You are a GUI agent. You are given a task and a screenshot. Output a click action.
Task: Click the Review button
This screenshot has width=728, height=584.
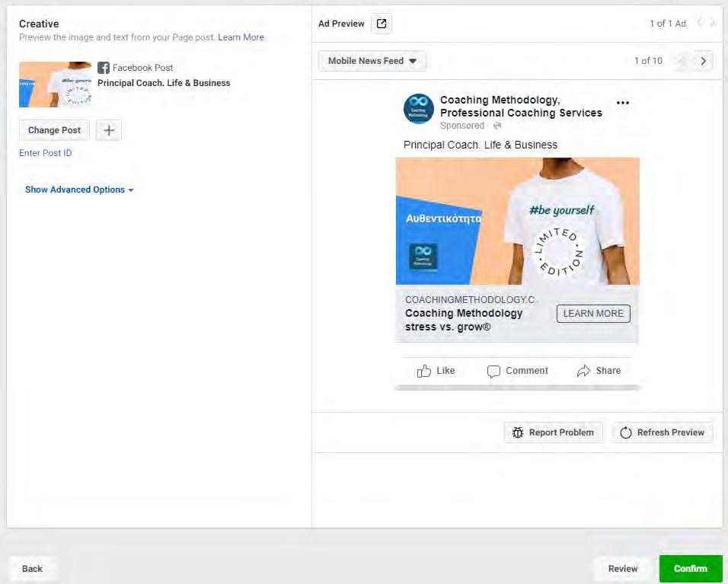click(623, 569)
